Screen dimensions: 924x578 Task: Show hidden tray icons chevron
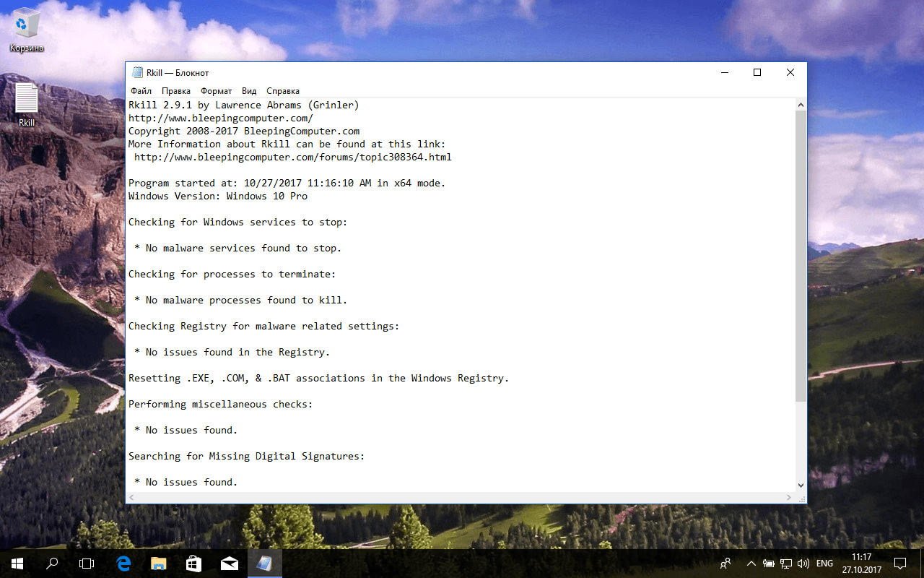tap(751, 564)
